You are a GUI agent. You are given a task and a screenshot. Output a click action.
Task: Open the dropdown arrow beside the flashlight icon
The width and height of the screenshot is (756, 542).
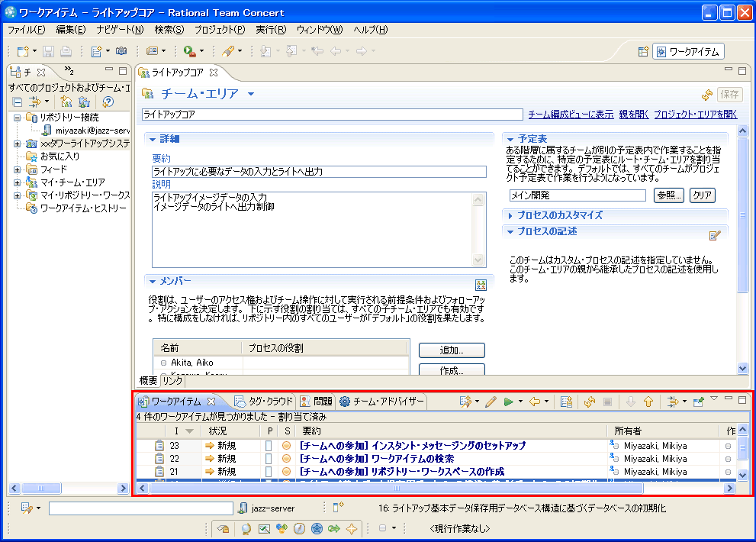pyautogui.click(x=240, y=51)
